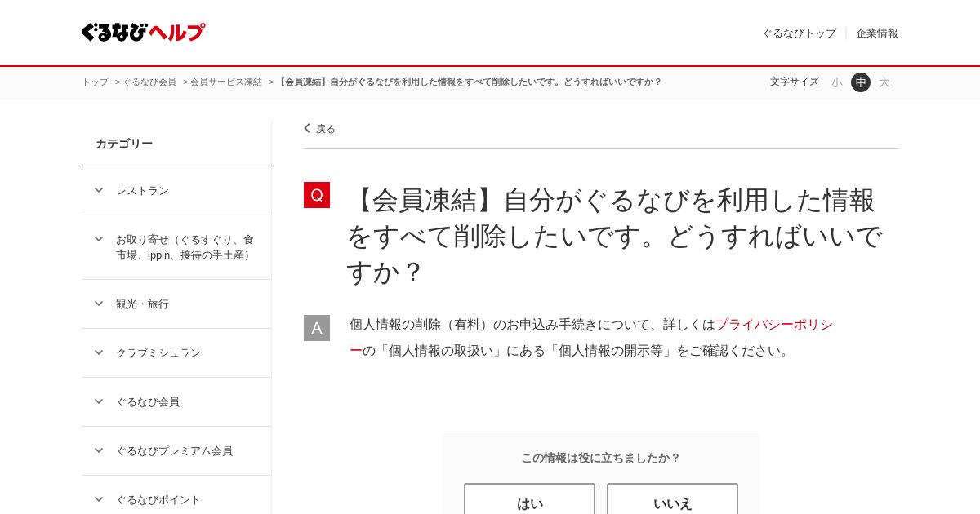Select 観光・旅行 category label
This screenshot has width=980, height=514.
142,304
